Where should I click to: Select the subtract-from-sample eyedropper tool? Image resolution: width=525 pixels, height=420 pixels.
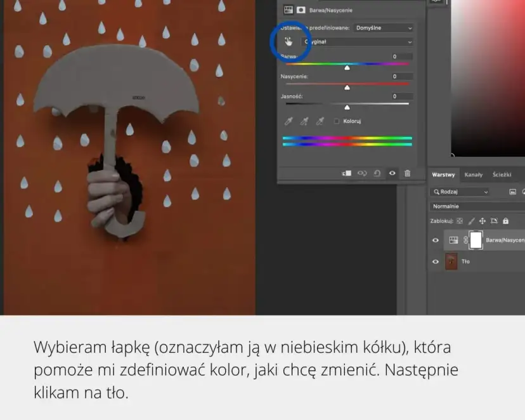[318, 122]
